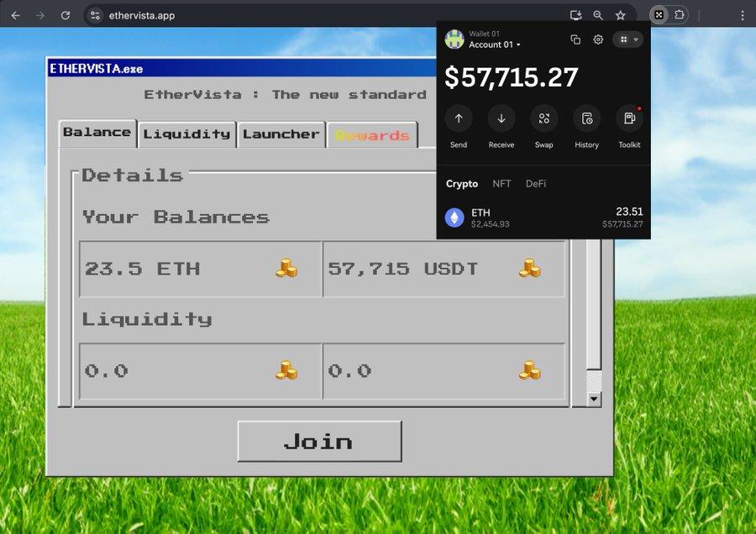This screenshot has height=534, width=756.
Task: Click the $2,454.93 ETH price
Action: 490,224
